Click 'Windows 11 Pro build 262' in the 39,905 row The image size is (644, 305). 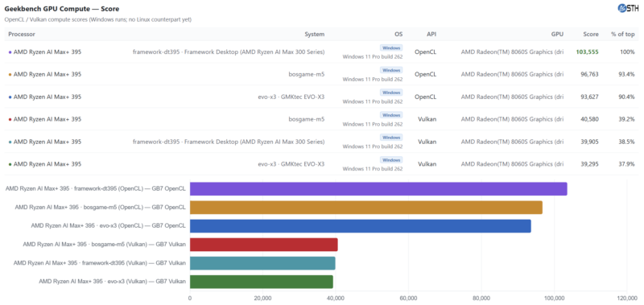pos(373,146)
